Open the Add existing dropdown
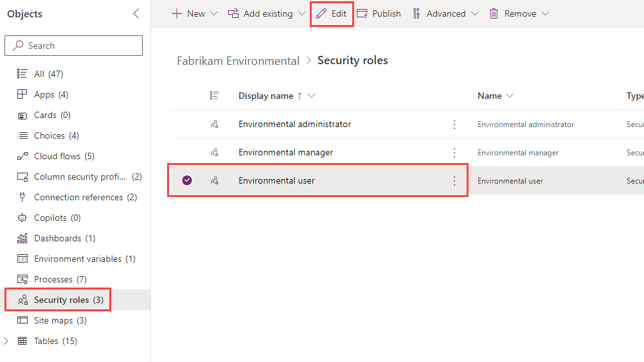 click(x=302, y=13)
